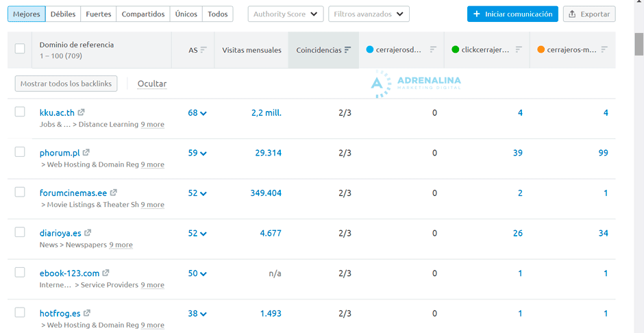
Task: Check the kku.ac.th row checkbox
Action: point(20,112)
